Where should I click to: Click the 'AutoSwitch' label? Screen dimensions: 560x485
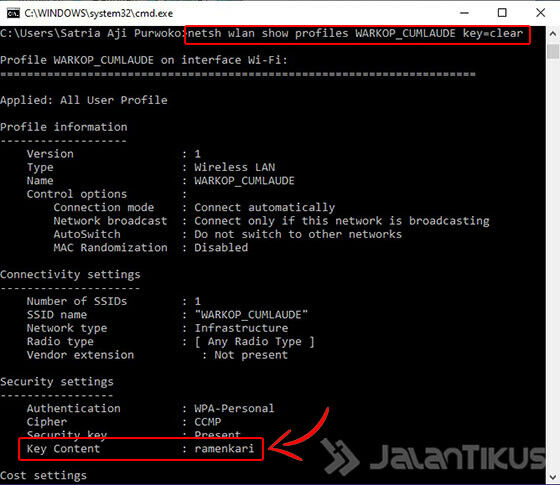87,234
